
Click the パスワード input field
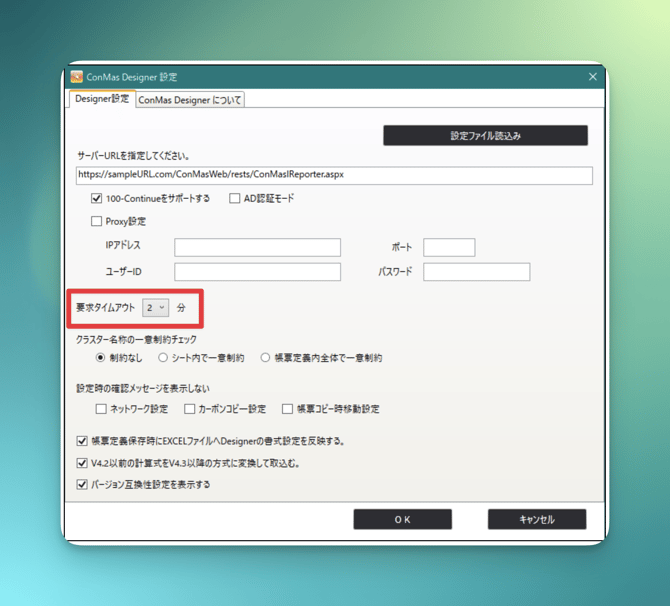click(x=476, y=272)
